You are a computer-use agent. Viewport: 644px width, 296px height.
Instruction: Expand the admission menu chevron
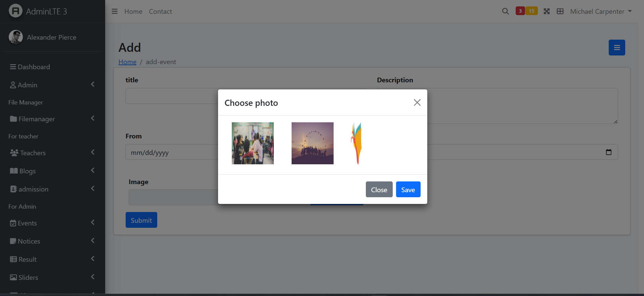(93, 188)
